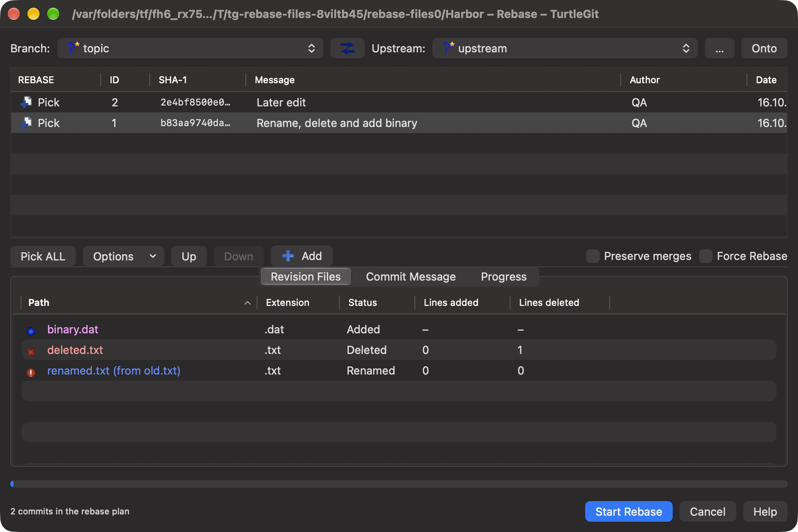Move commit Up
798x532 pixels.
(189, 256)
